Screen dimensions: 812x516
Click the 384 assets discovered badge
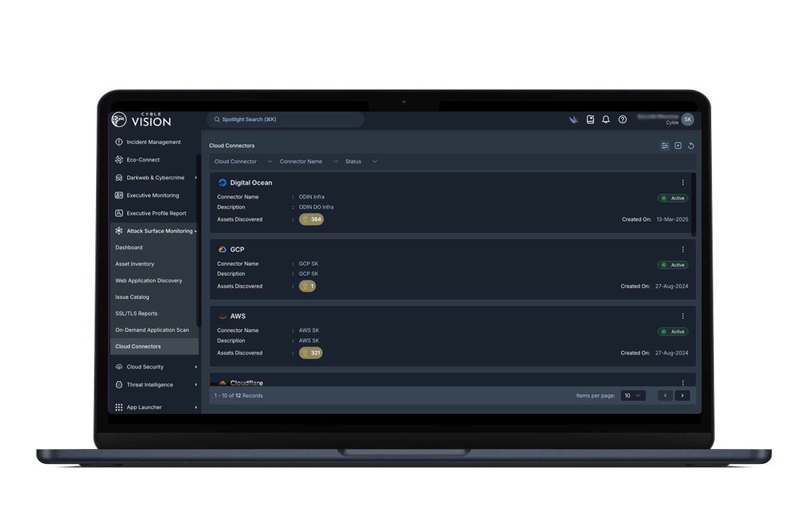(311, 220)
